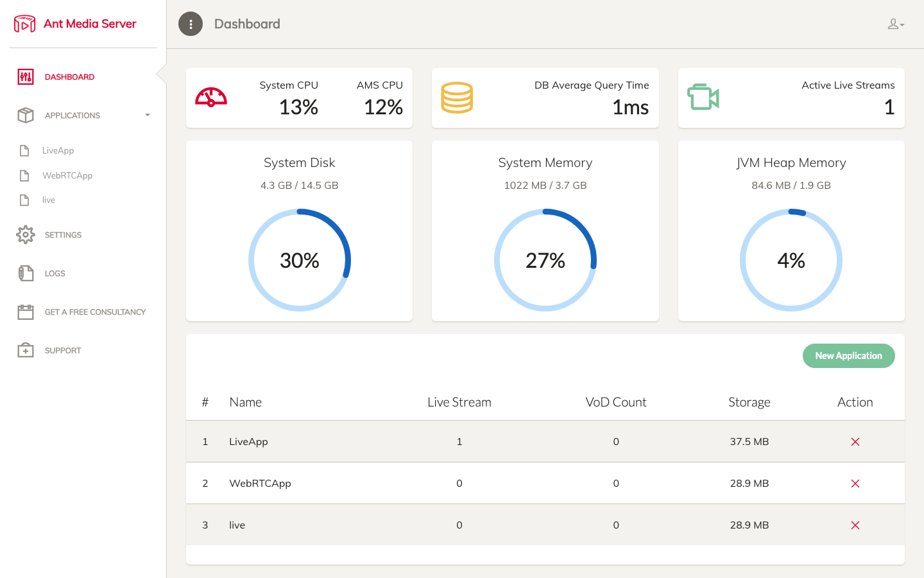Viewport: 924px width, 578px height.
Task: Click the Live Stream column header
Action: [459, 402]
